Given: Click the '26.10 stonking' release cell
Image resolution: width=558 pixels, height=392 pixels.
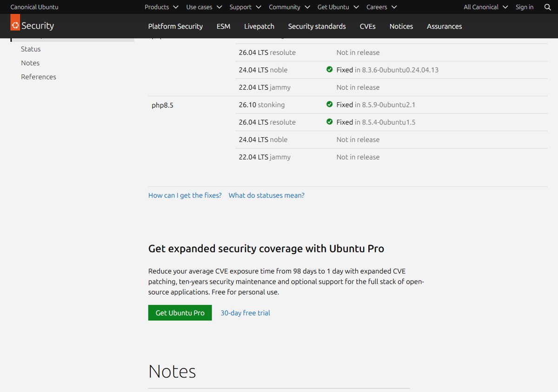Looking at the screenshot, I should tap(262, 105).
